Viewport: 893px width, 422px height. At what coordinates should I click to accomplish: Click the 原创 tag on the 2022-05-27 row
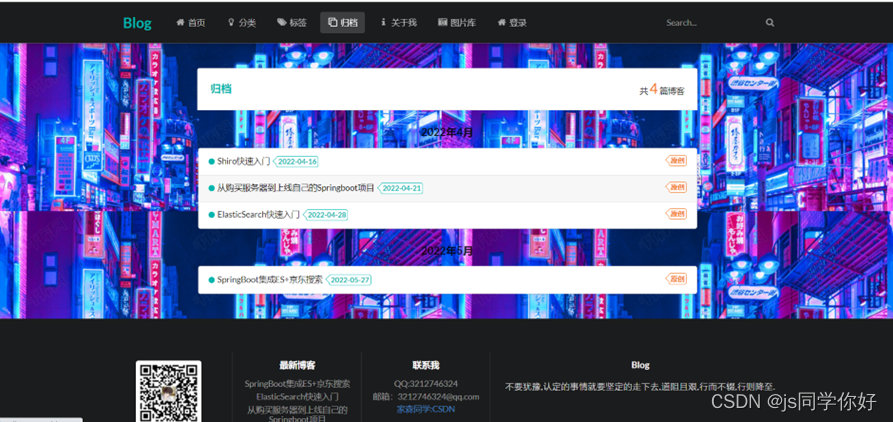pos(676,278)
